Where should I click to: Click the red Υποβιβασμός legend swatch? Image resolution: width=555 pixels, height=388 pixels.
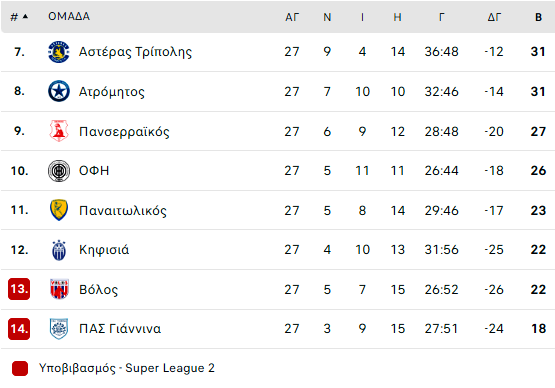point(20,368)
